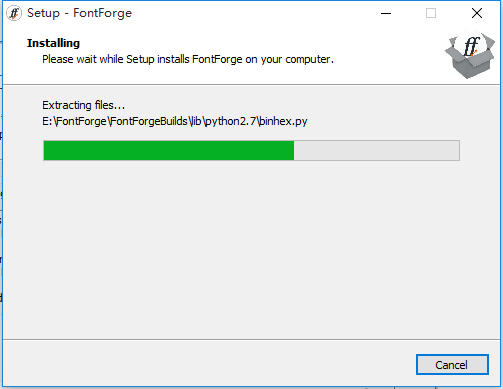Click the disabled maximize button
The height and width of the screenshot is (389, 503).
[x=431, y=13]
